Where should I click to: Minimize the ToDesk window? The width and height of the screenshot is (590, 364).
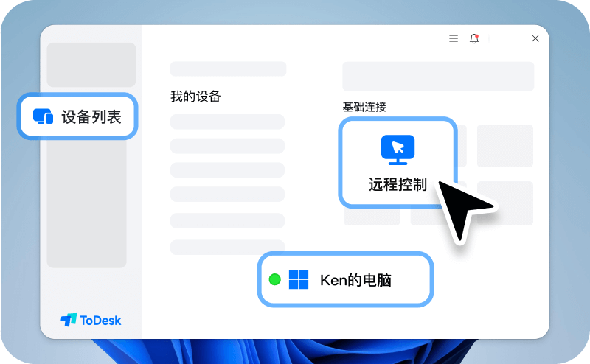pos(508,39)
